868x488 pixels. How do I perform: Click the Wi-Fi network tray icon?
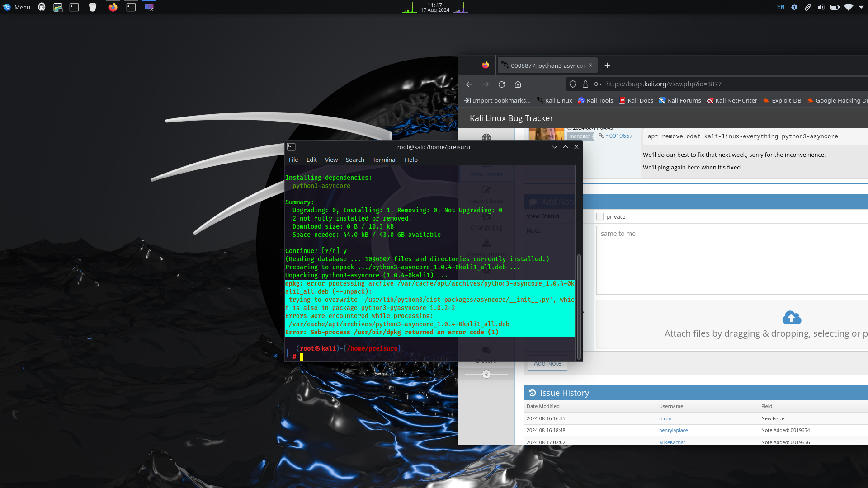point(849,7)
